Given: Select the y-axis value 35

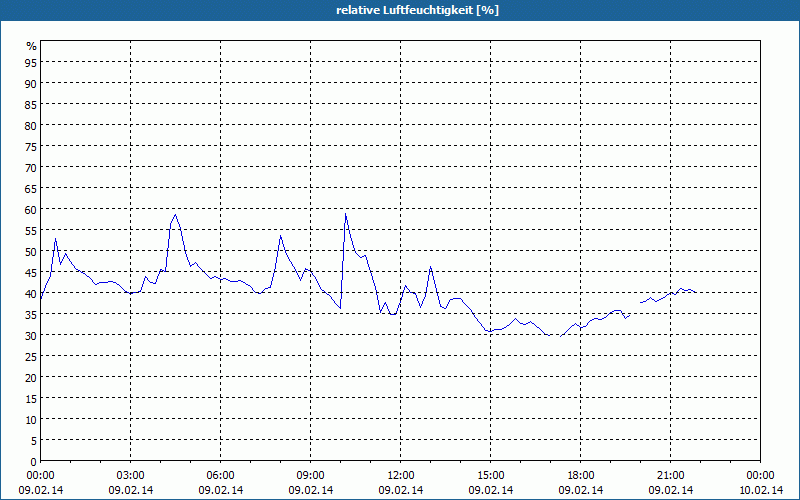Looking at the screenshot, I should tap(31, 314).
